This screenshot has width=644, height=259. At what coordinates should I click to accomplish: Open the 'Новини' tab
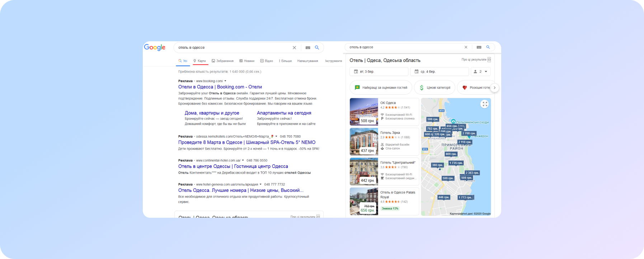click(247, 61)
